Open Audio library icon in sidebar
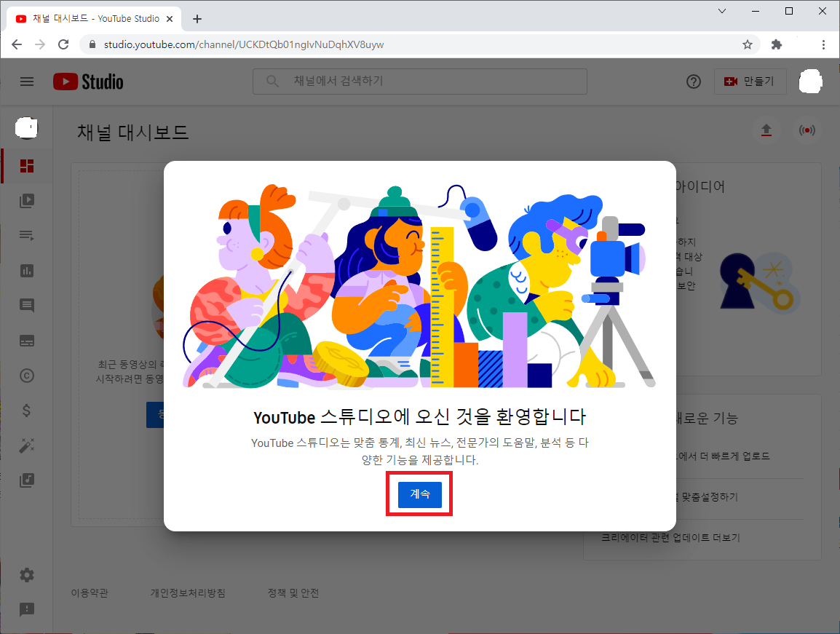The width and height of the screenshot is (840, 634). pos(27,480)
